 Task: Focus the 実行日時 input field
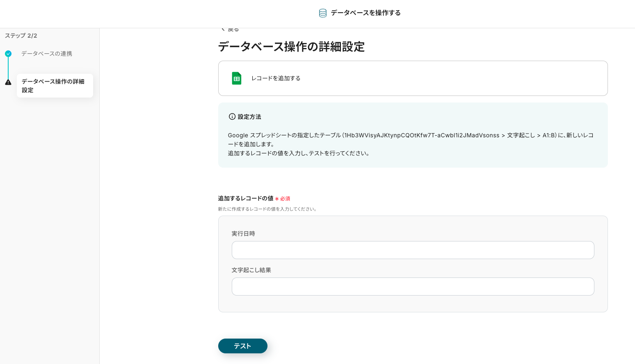(413, 250)
